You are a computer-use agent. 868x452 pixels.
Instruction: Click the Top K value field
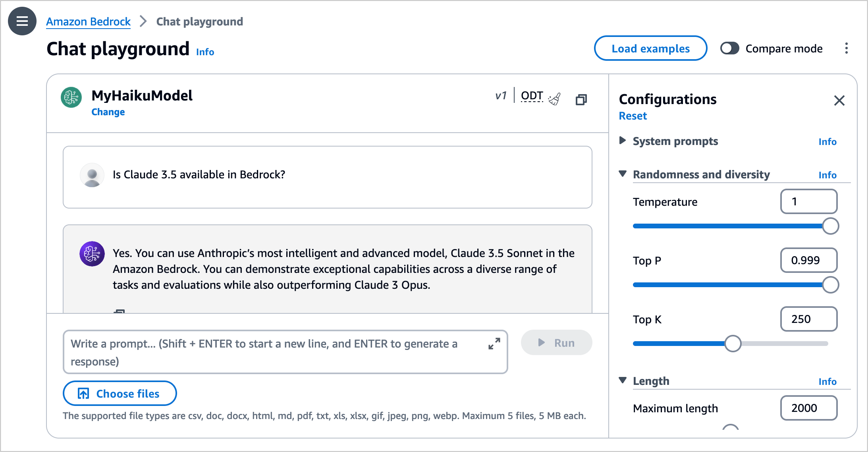tap(808, 319)
